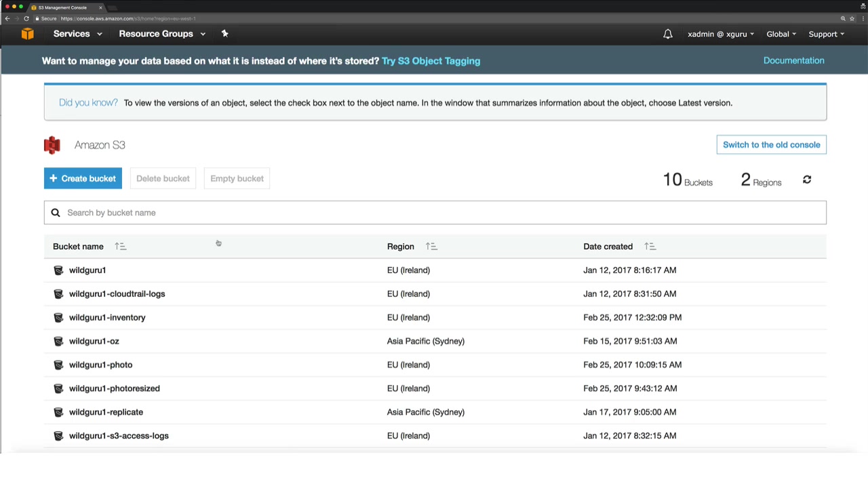868x488 pixels.
Task: Switch to the old console
Action: (771, 144)
